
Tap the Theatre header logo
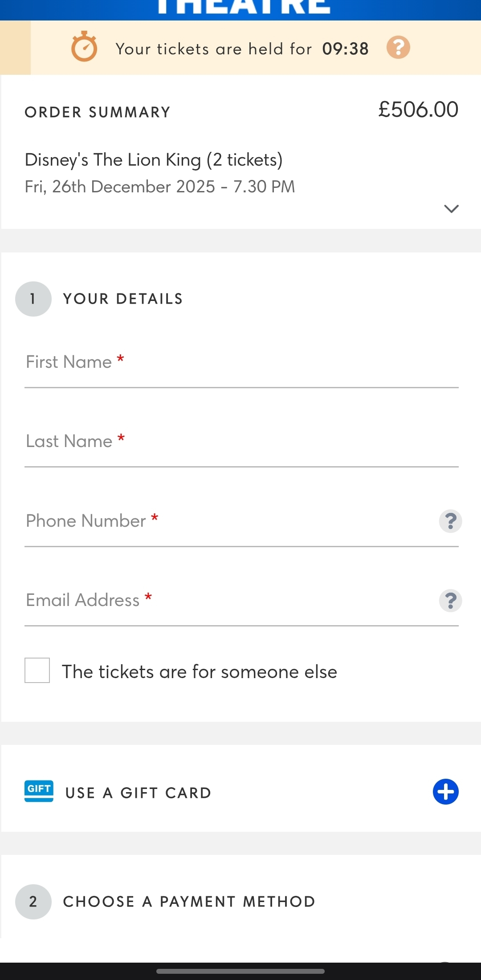[244, 8]
